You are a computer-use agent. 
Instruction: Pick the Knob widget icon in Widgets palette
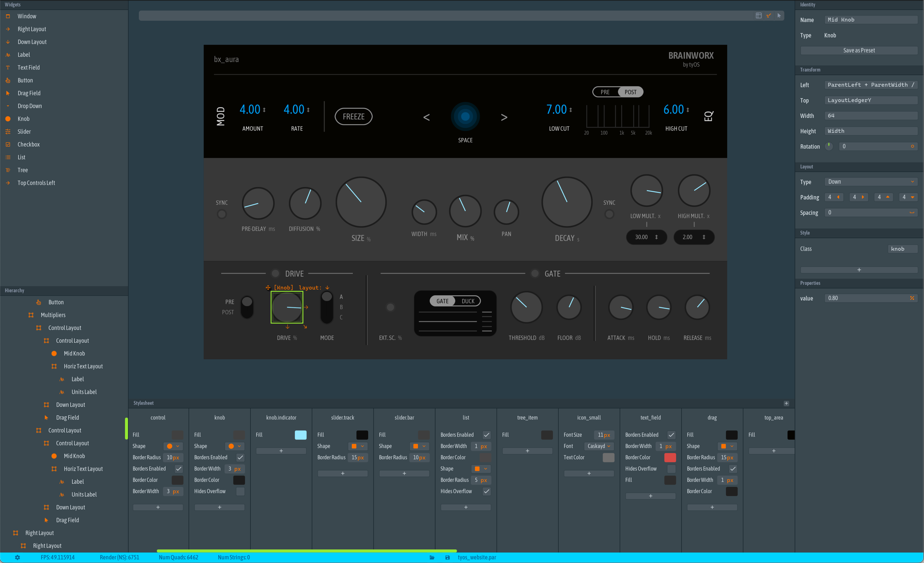tap(8, 119)
